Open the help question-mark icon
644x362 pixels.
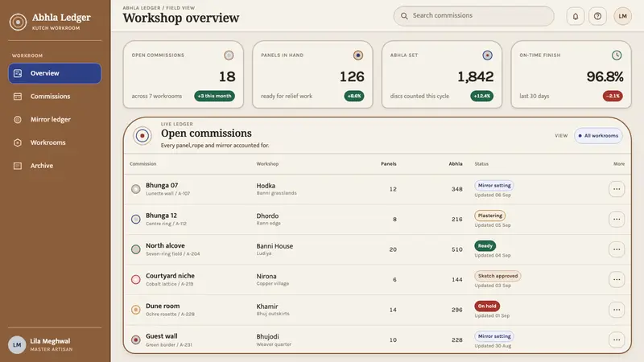pyautogui.click(x=597, y=16)
